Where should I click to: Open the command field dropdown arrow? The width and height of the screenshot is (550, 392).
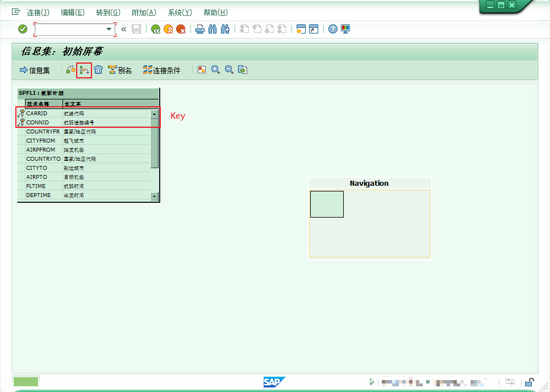pos(109,29)
